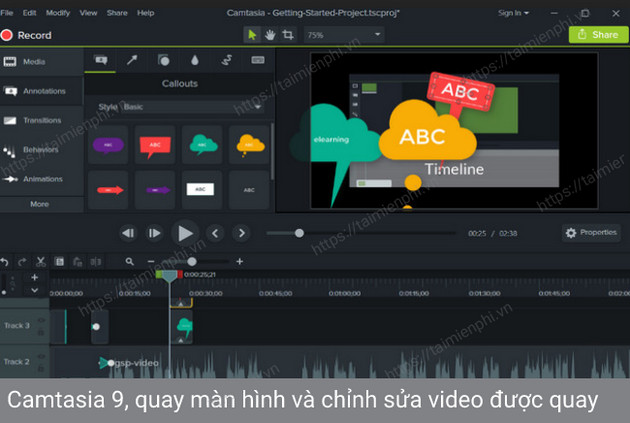The width and height of the screenshot is (630, 423).
Task: Click the red Record button
Action: (x=27, y=35)
